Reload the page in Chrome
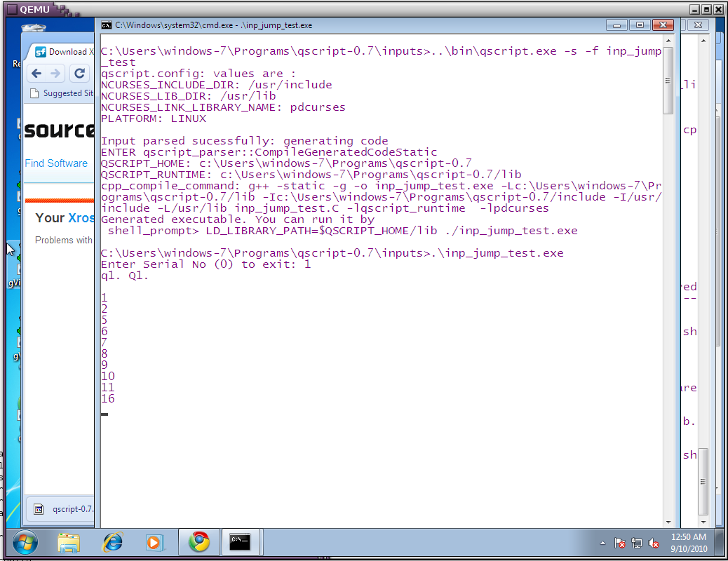The image size is (728, 561). point(80,74)
